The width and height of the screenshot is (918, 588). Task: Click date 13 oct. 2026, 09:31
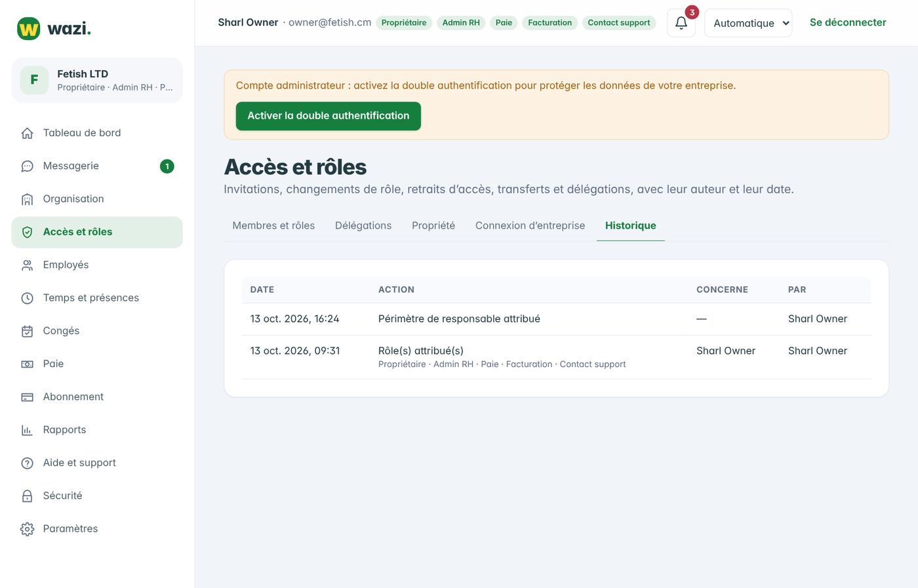click(x=295, y=351)
